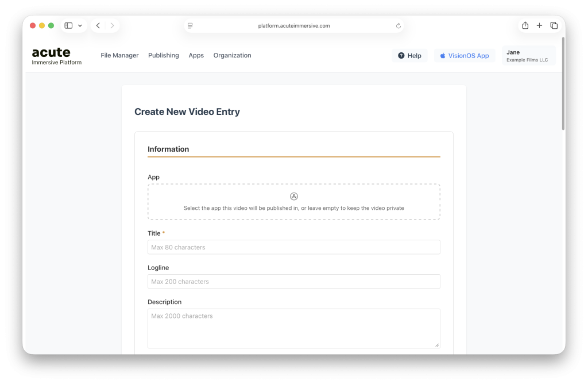Open a new tab with plus icon
The width and height of the screenshot is (588, 384).
click(539, 25)
